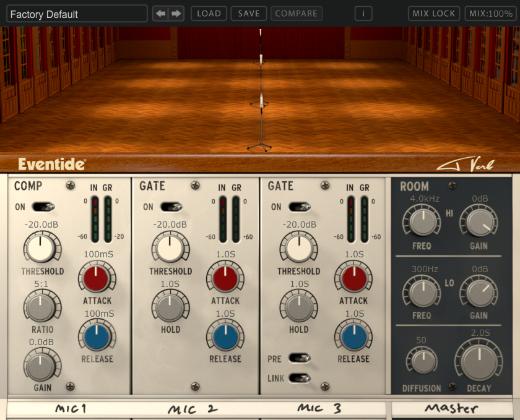This screenshot has width=520, height=420.
Task: Select the Mic 2 channel label strip
Action: point(196,408)
